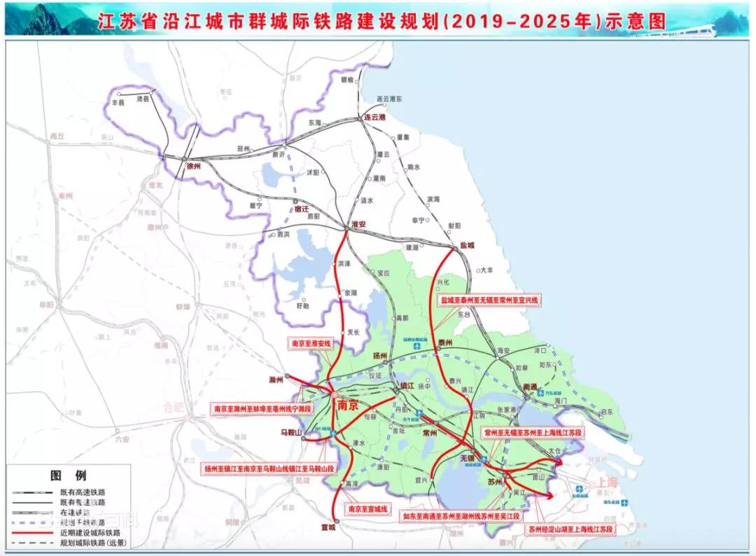Click legend entry 近期建设城际铁路
Screen dimensions: 756x556
90,533
